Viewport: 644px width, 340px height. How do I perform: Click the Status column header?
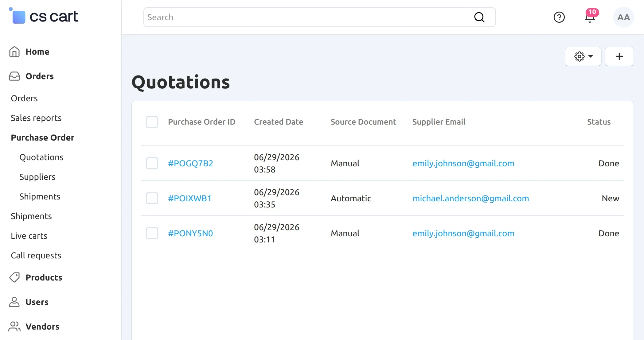click(599, 122)
